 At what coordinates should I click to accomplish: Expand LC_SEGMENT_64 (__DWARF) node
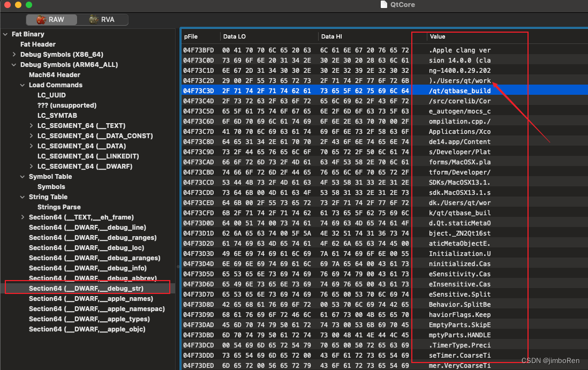coord(31,166)
